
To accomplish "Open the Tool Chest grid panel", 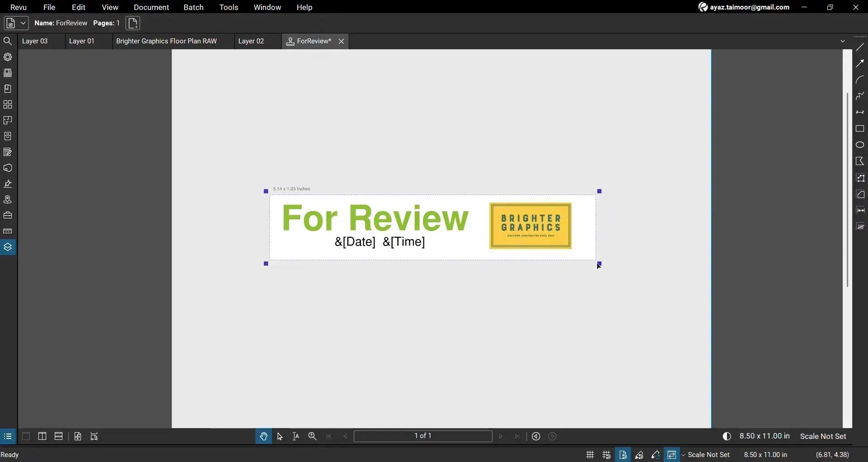I will coord(8,104).
